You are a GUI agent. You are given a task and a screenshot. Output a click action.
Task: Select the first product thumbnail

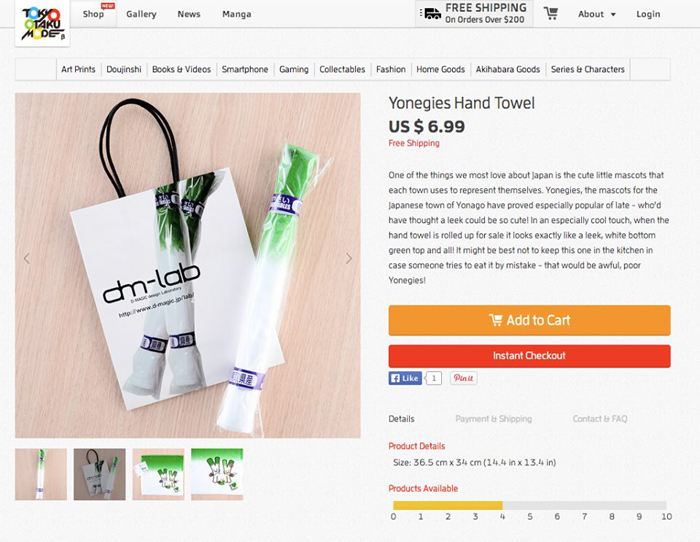coord(41,474)
